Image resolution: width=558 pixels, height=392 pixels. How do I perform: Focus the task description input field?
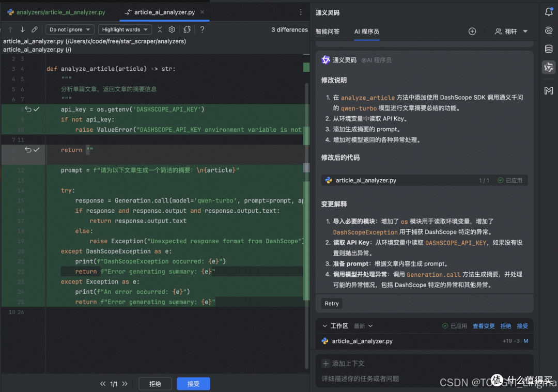424,379
